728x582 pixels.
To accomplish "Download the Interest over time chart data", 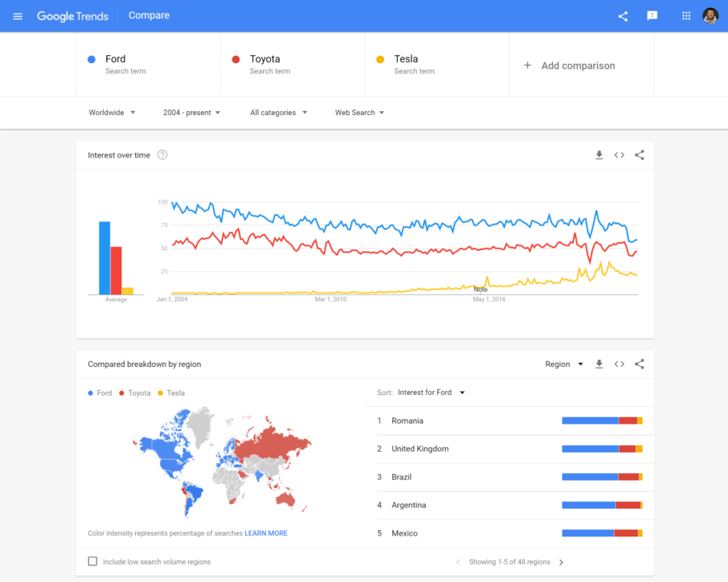I will click(599, 155).
